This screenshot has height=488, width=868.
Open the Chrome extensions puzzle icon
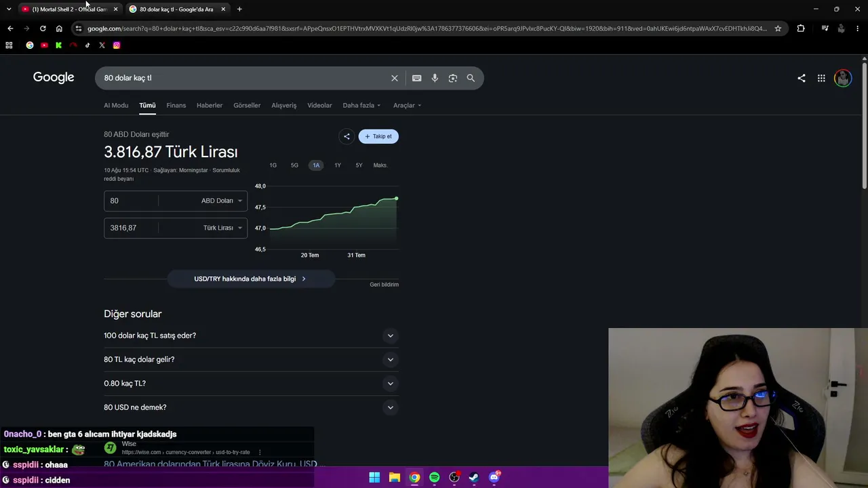point(801,28)
